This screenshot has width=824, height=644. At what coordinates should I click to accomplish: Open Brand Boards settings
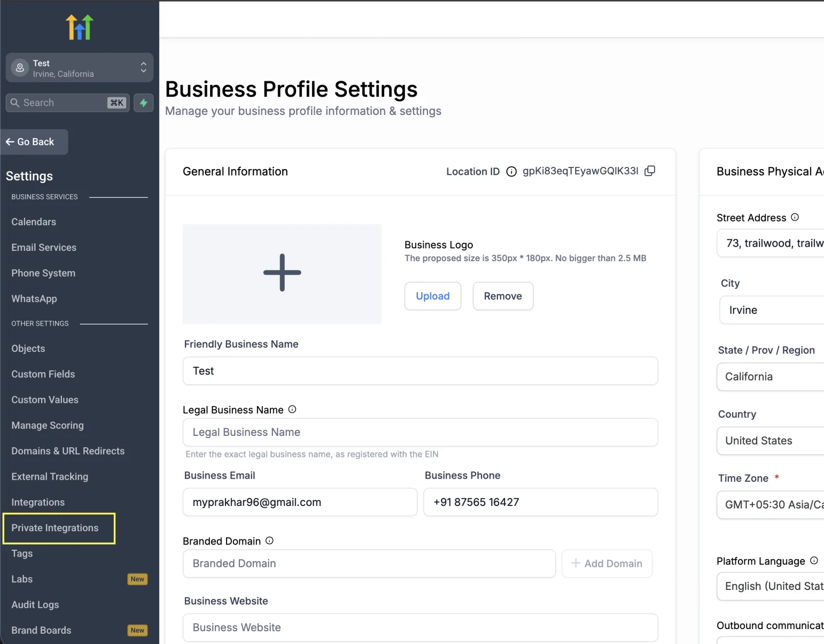pyautogui.click(x=41, y=630)
